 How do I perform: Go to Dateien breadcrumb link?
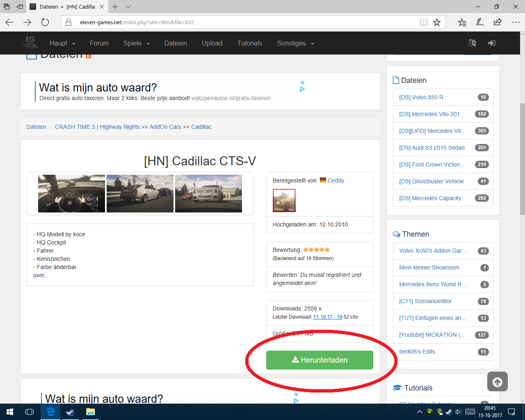tap(36, 127)
